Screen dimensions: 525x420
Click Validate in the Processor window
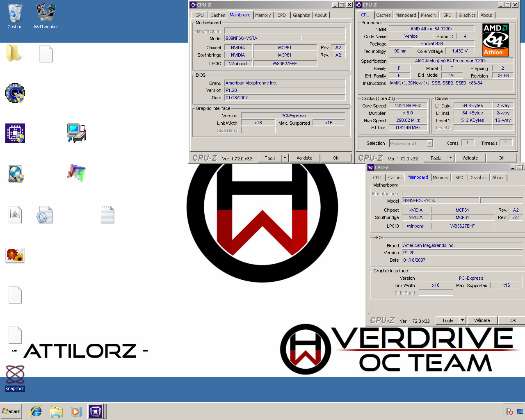tap(470, 158)
